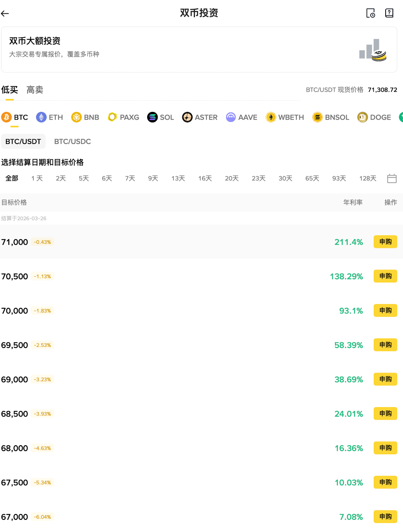Select the ETH coin icon
The image size is (403, 532).
(41, 117)
